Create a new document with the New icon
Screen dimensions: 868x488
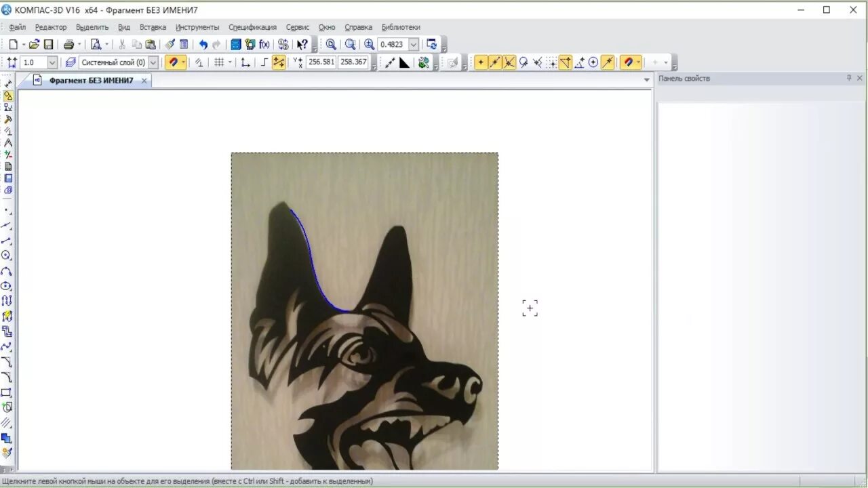click(x=13, y=44)
